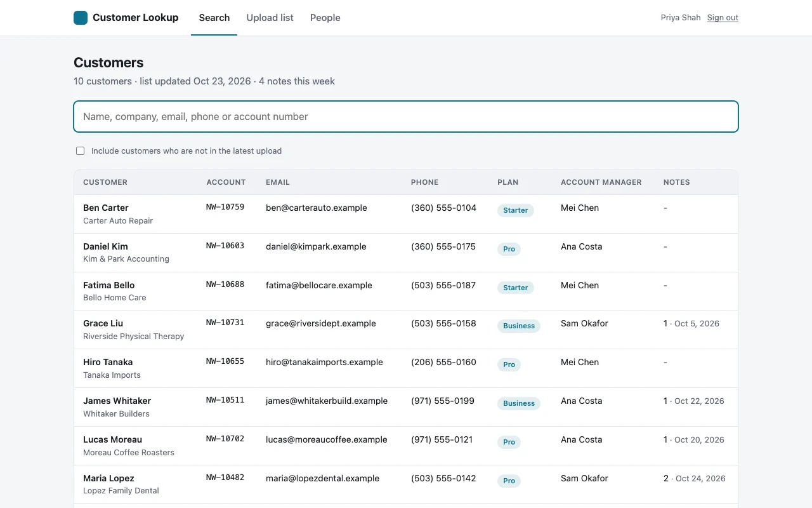The height and width of the screenshot is (508, 812).
Task: Click the Priya Shah user name
Action: pyautogui.click(x=681, y=18)
